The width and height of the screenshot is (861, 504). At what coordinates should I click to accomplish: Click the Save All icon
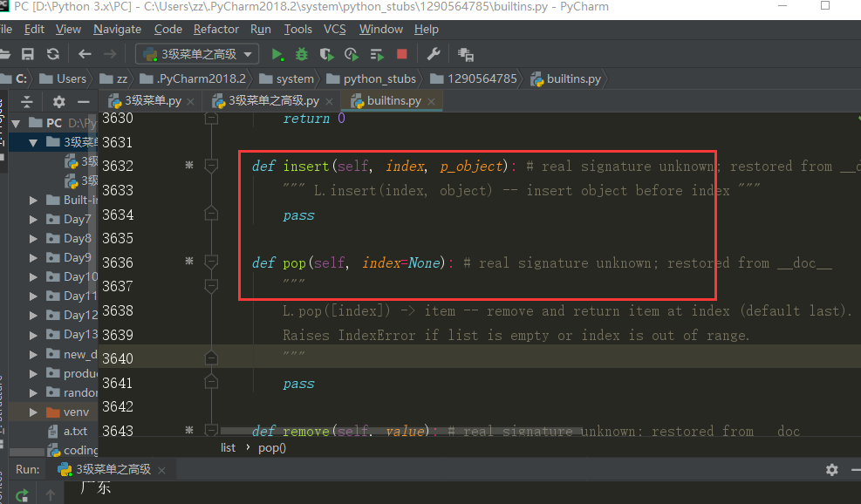coord(27,52)
